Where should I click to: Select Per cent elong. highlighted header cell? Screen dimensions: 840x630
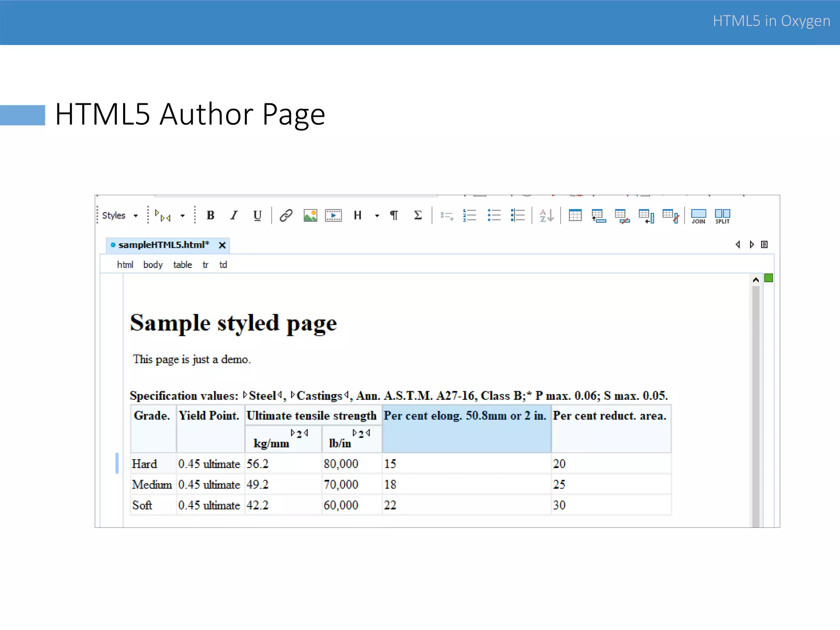pyautogui.click(x=466, y=429)
